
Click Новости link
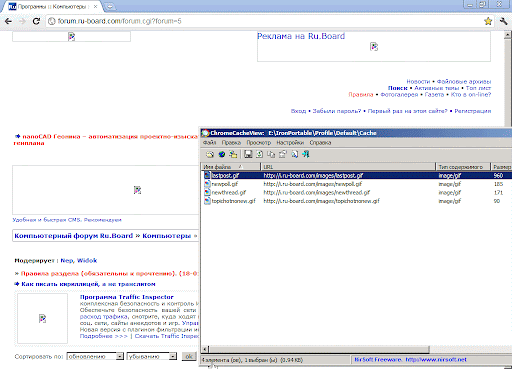[418, 81]
